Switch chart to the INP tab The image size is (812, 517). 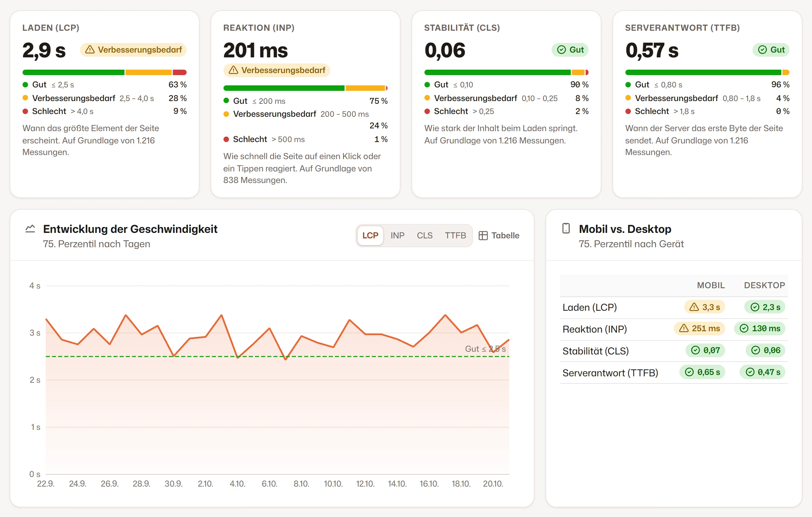pos(397,236)
